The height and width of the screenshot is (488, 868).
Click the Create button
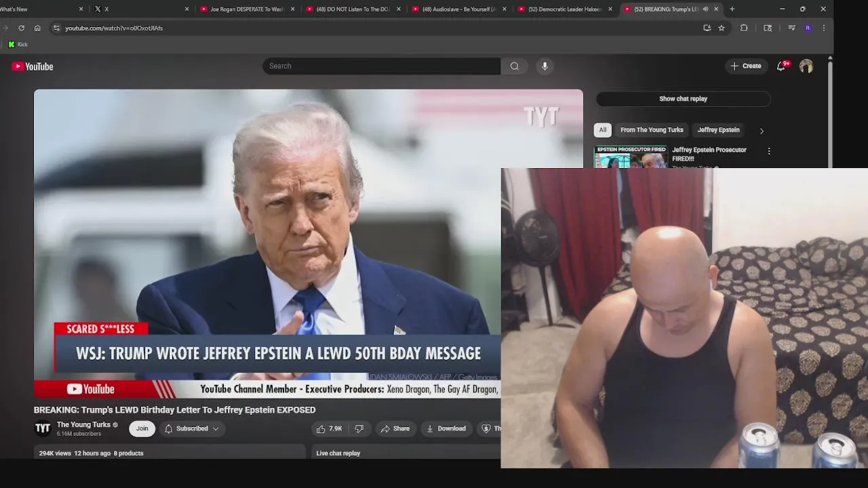(x=745, y=66)
